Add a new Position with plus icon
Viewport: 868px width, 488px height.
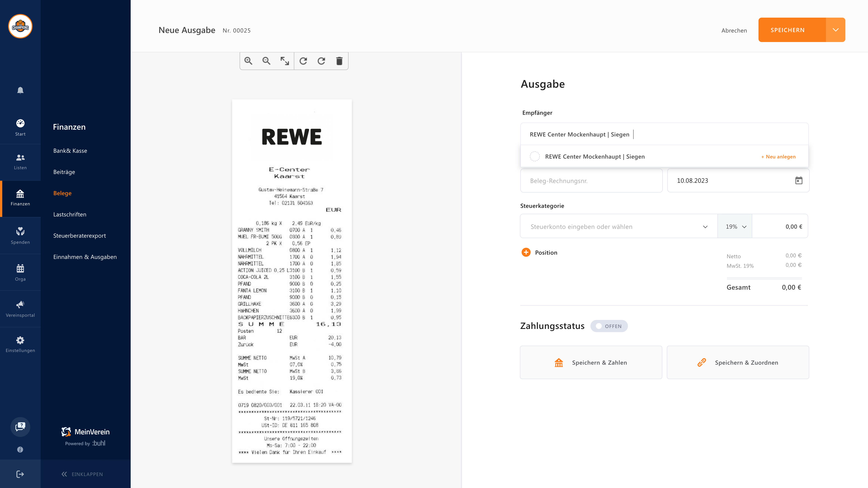point(526,252)
